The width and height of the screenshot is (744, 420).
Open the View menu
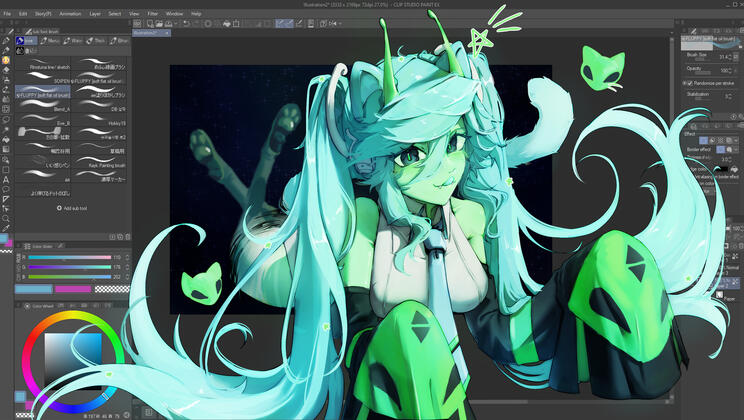pos(134,14)
